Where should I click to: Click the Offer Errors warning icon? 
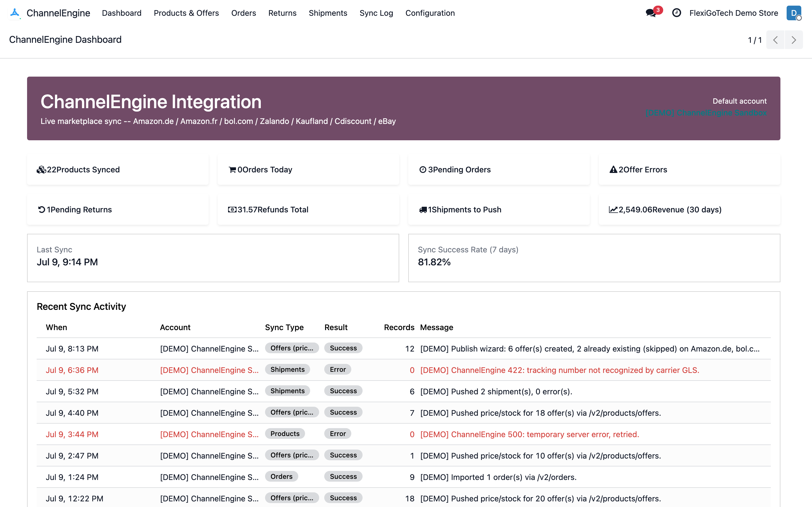tap(613, 170)
